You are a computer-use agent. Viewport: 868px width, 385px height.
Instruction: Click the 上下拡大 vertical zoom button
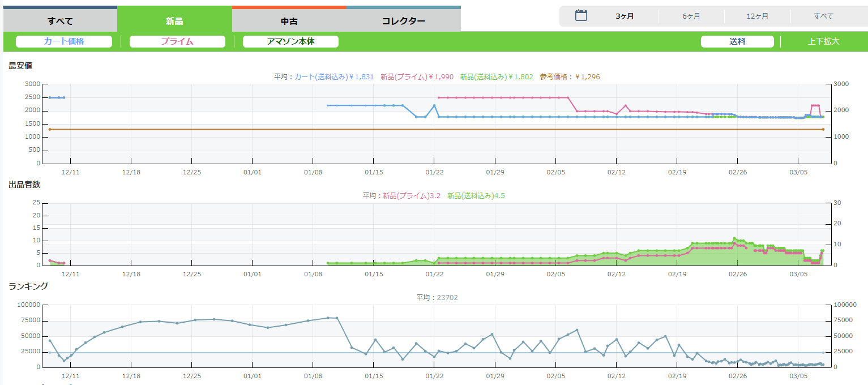823,41
